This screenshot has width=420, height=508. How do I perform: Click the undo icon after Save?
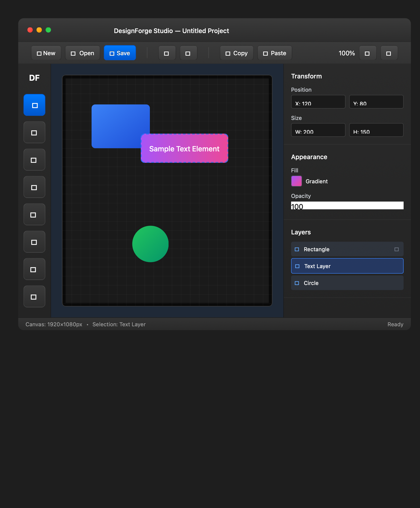point(167,53)
